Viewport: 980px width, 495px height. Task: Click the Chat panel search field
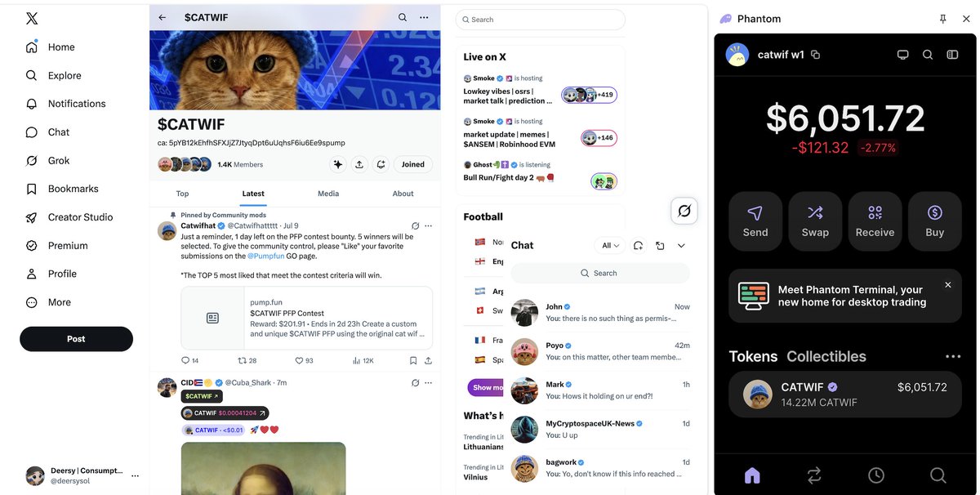[600, 274]
